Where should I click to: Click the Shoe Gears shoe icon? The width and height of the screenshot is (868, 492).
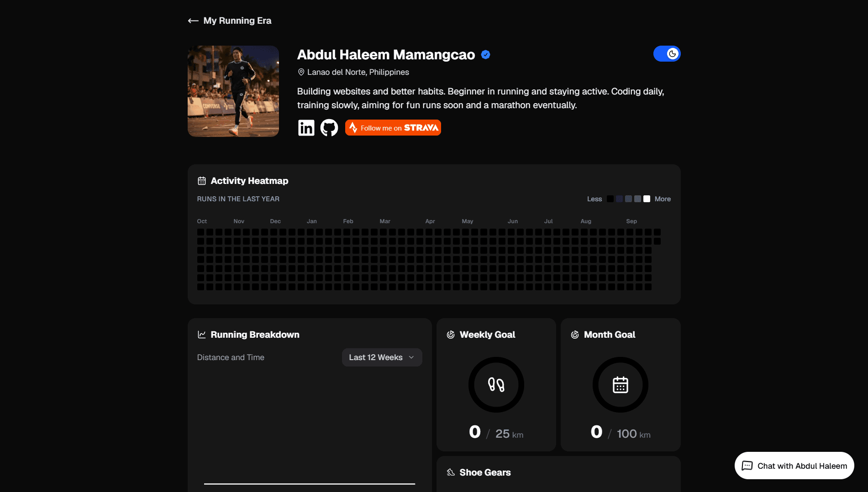451,472
